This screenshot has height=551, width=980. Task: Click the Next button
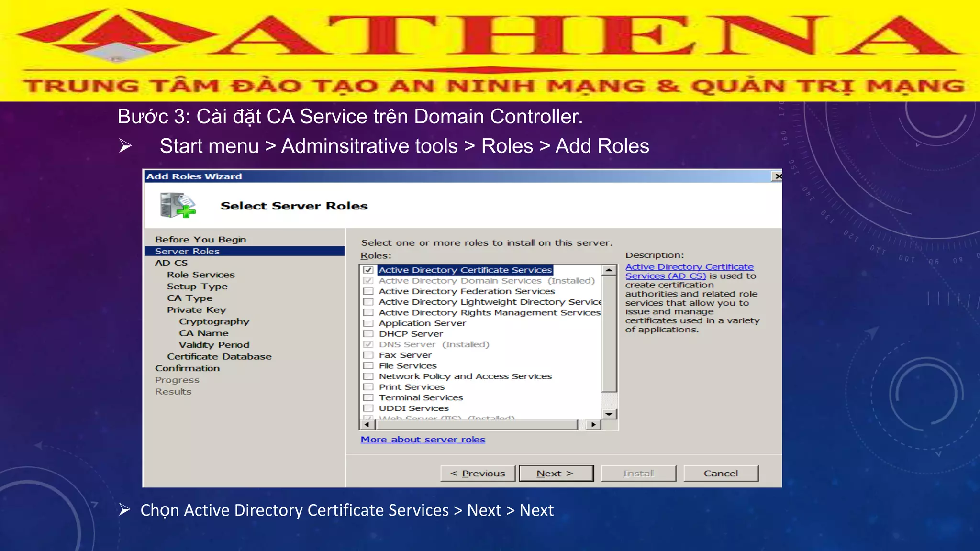click(x=556, y=473)
